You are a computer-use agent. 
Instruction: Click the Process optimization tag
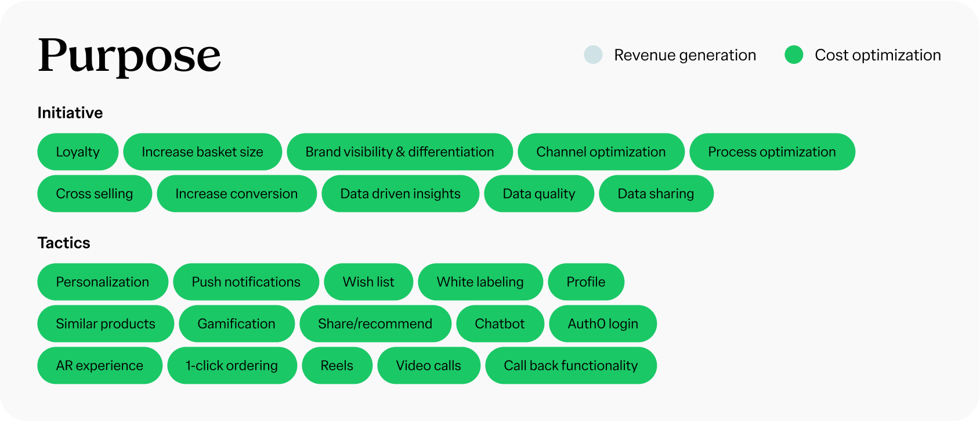[x=772, y=152]
